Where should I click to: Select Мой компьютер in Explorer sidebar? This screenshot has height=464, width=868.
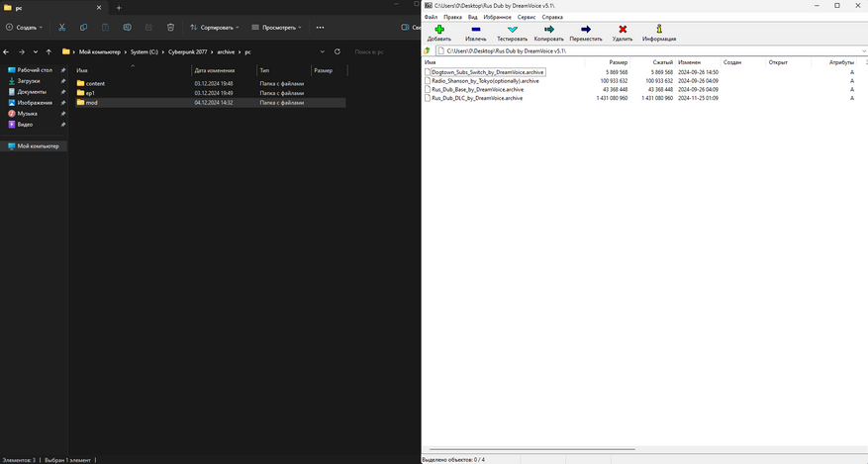tap(35, 146)
